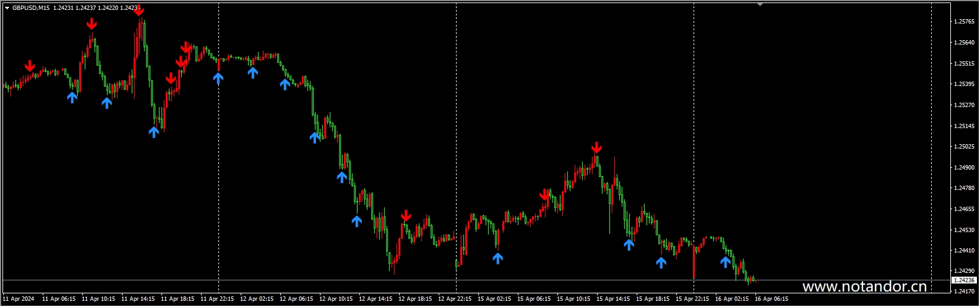Image resolution: width=980 pixels, height=307 pixels.
Task: Click the 15 Apr 10:15 time label
Action: coord(574,299)
